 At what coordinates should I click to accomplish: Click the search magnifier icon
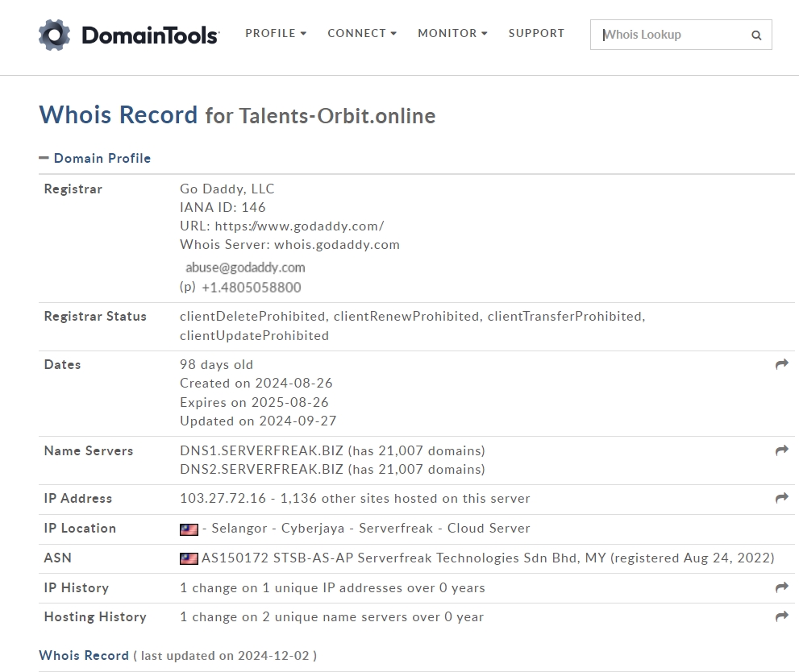tap(756, 35)
